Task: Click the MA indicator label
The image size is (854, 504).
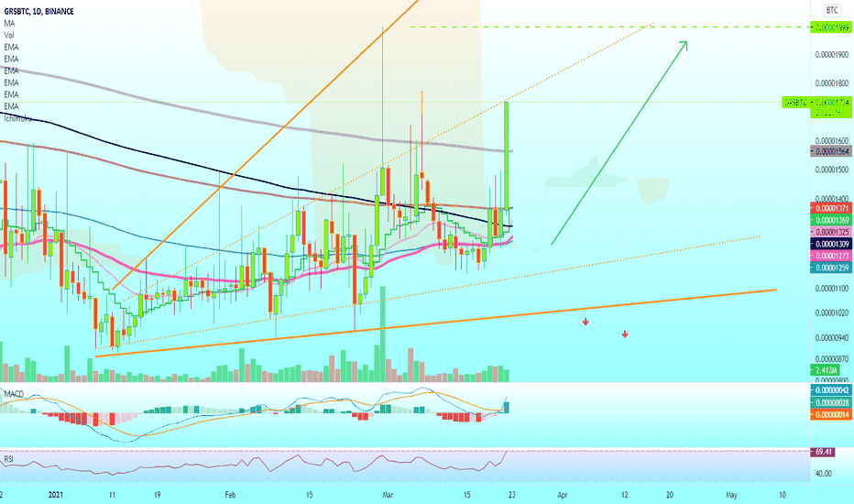Action: pos(9,24)
